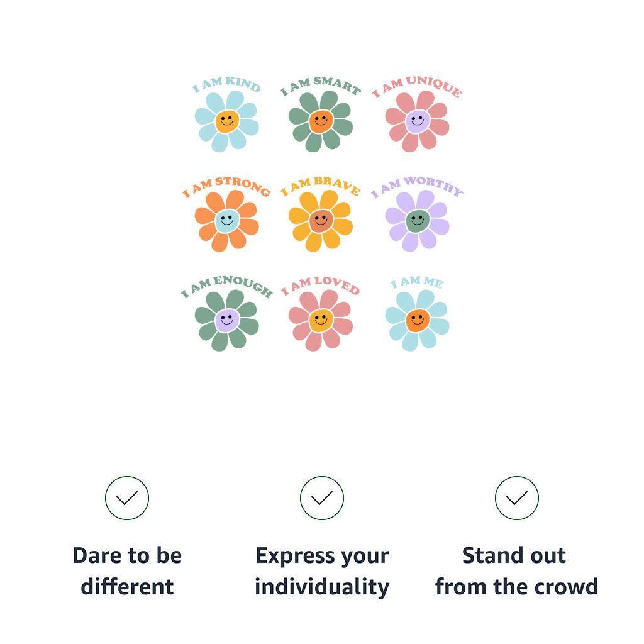644x644 pixels.
Task: Click checkmark circle above "Dare to be different"
Action: pos(127,498)
